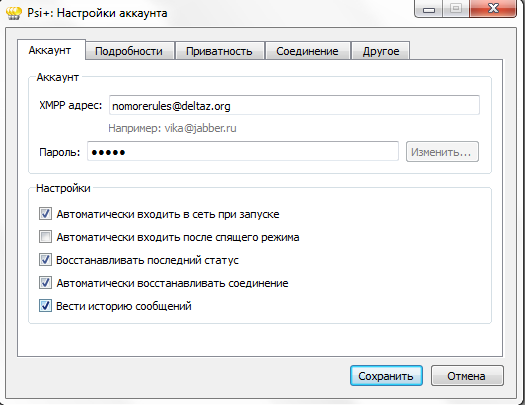525x405 pixels.
Task: Disable auto login at startup checkbox
Action: coord(45,214)
